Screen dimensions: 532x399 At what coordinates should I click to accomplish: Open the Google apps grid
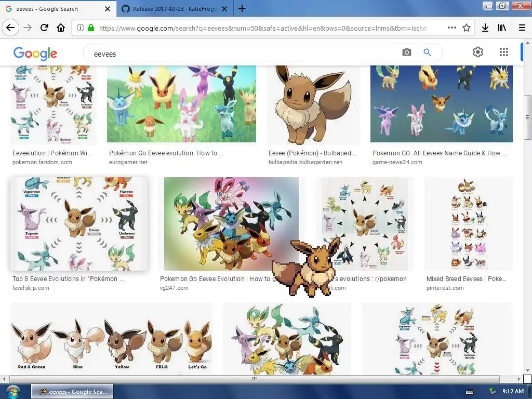504,52
